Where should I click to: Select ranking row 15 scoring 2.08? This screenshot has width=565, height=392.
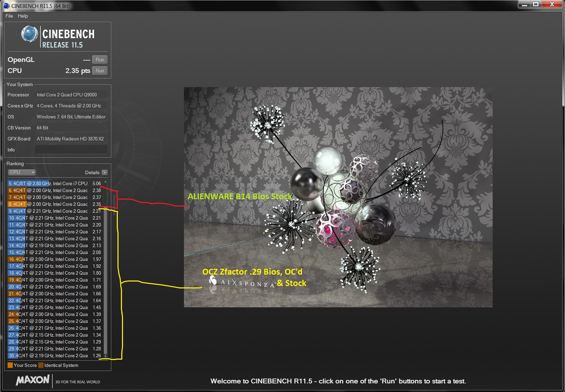pos(55,252)
